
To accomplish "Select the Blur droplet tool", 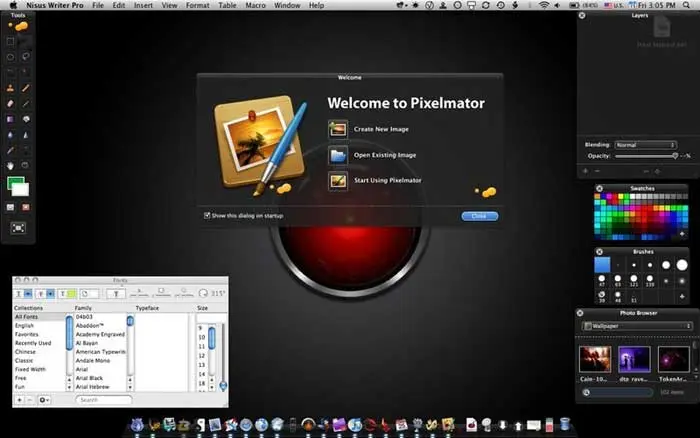I will point(10,135).
